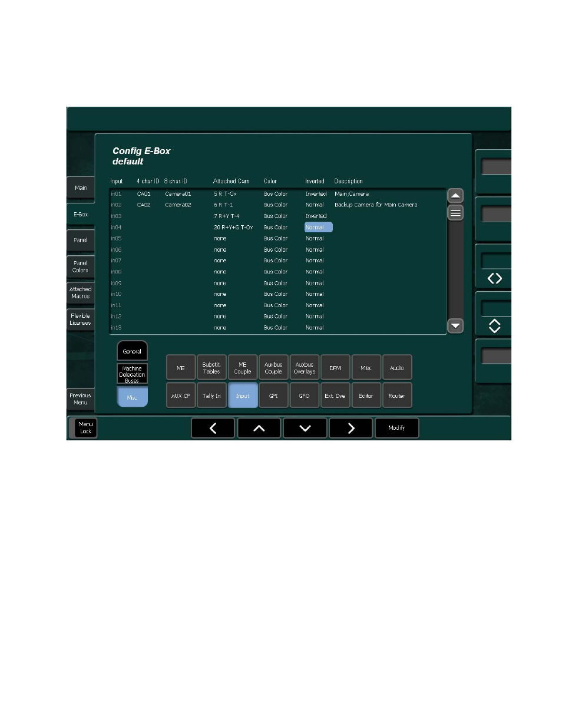Click CA02 4 char ID cell

[x=144, y=205]
